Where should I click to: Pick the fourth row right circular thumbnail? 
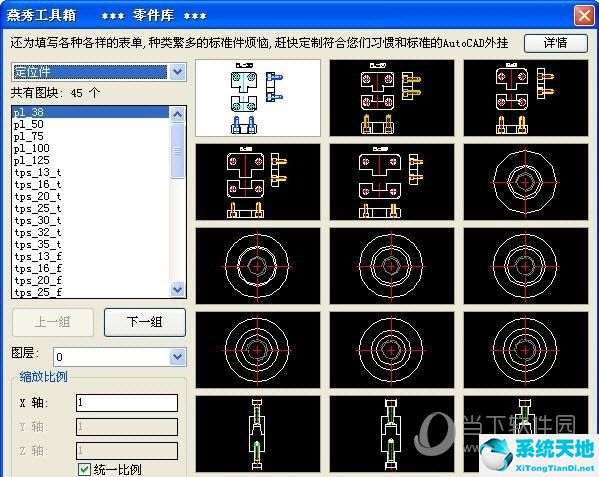point(526,350)
